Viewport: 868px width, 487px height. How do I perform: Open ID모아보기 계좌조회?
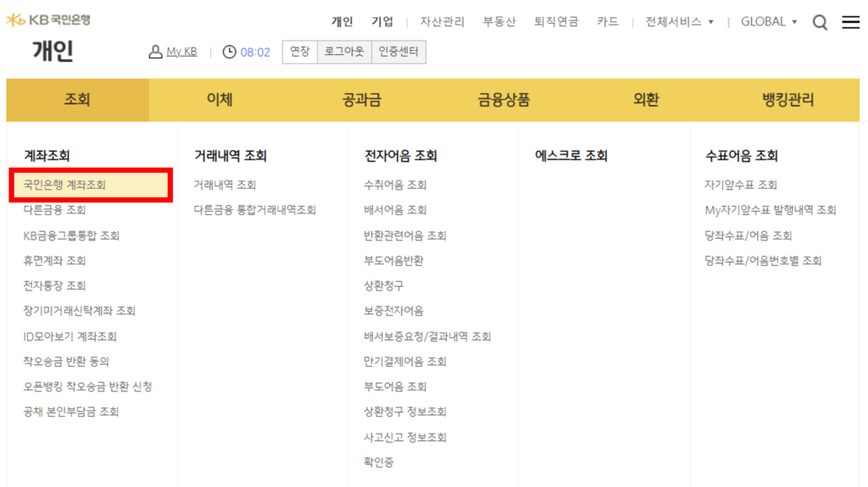click(x=70, y=336)
